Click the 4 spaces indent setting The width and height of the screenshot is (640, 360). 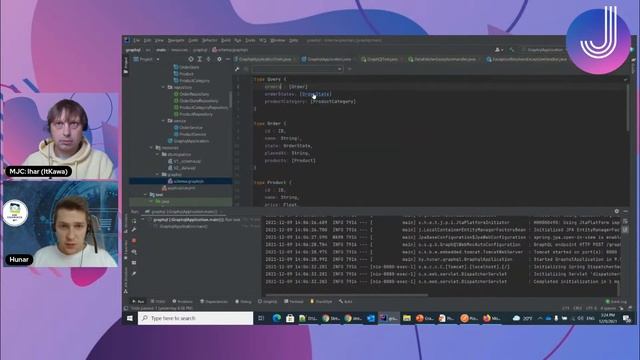coord(608,308)
